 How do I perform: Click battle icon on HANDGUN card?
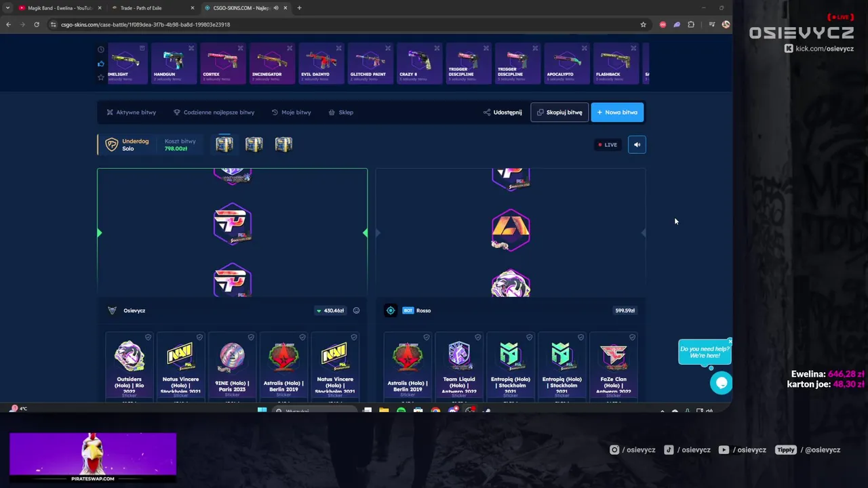(191, 48)
